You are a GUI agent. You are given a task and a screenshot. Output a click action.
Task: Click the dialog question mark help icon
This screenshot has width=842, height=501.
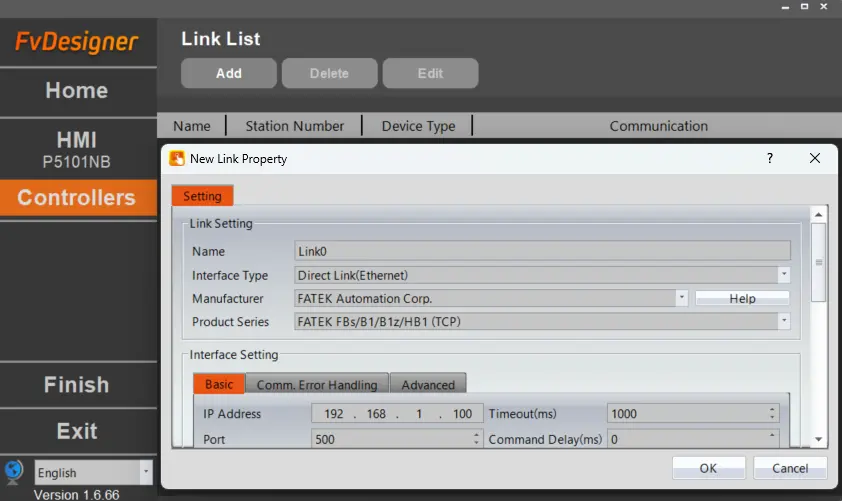(769, 158)
